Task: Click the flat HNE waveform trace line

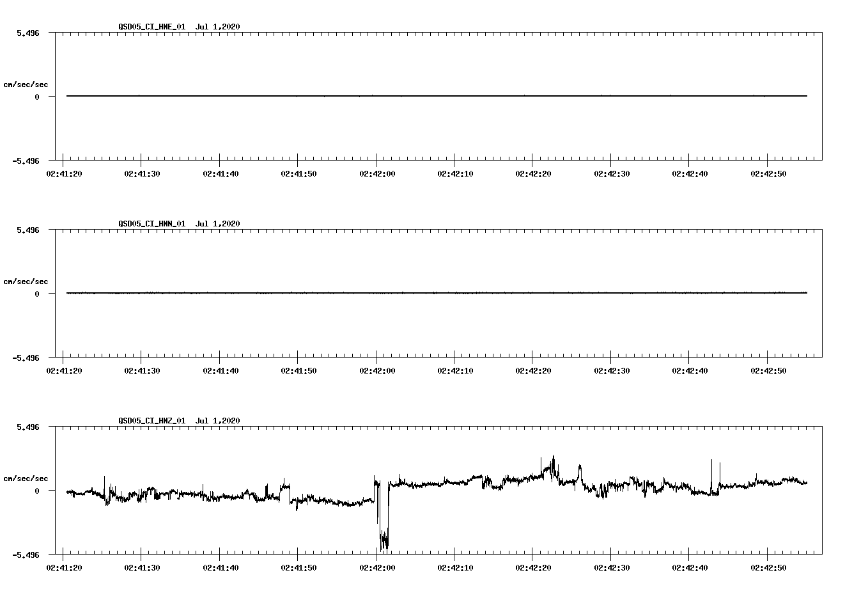Action: coord(437,96)
